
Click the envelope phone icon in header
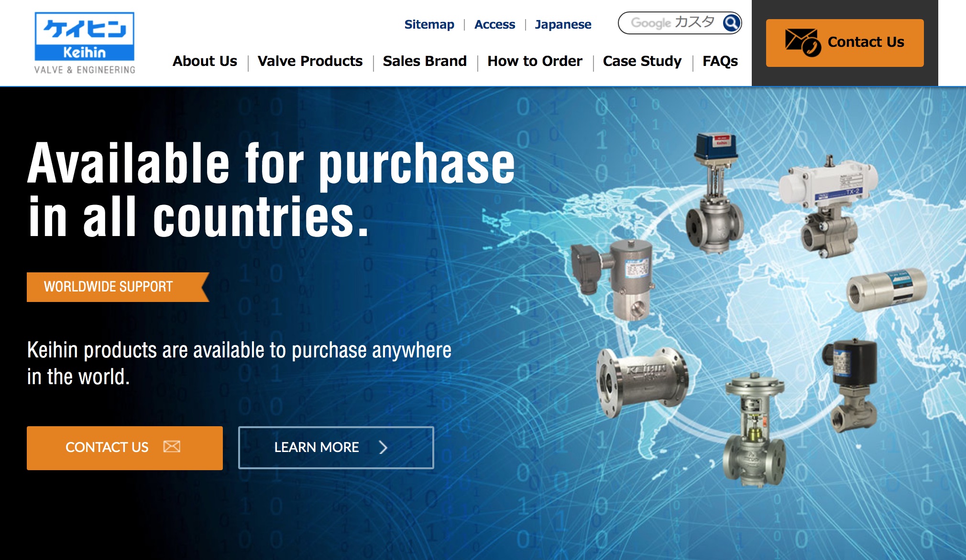(x=802, y=42)
